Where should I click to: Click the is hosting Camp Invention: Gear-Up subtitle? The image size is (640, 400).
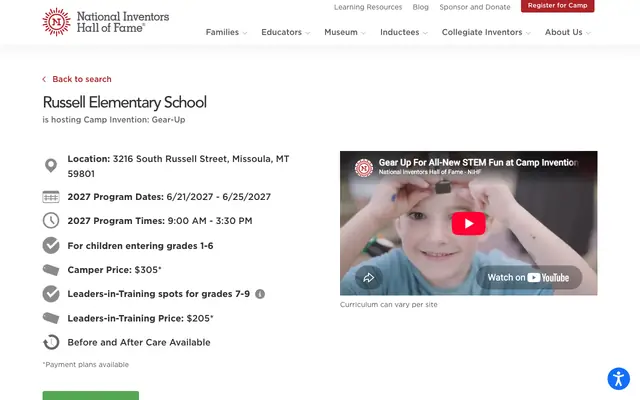(114, 120)
